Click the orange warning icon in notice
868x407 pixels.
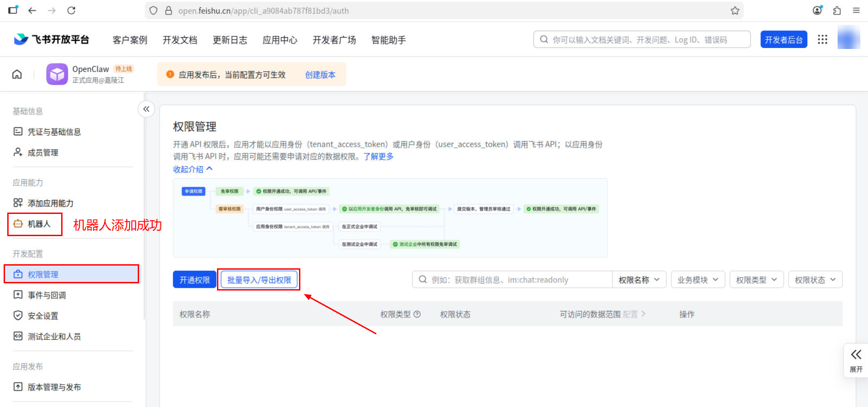pos(170,74)
